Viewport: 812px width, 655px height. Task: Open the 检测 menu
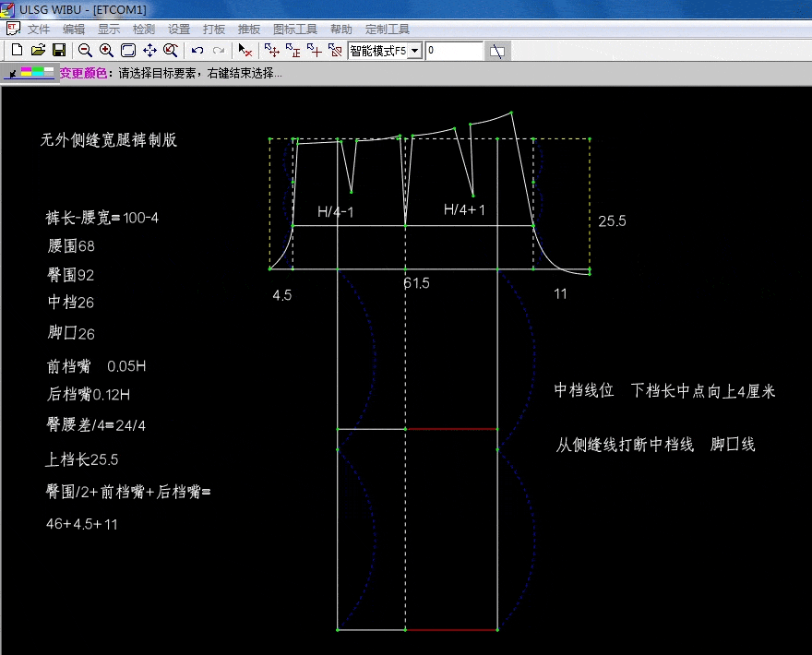(x=144, y=30)
